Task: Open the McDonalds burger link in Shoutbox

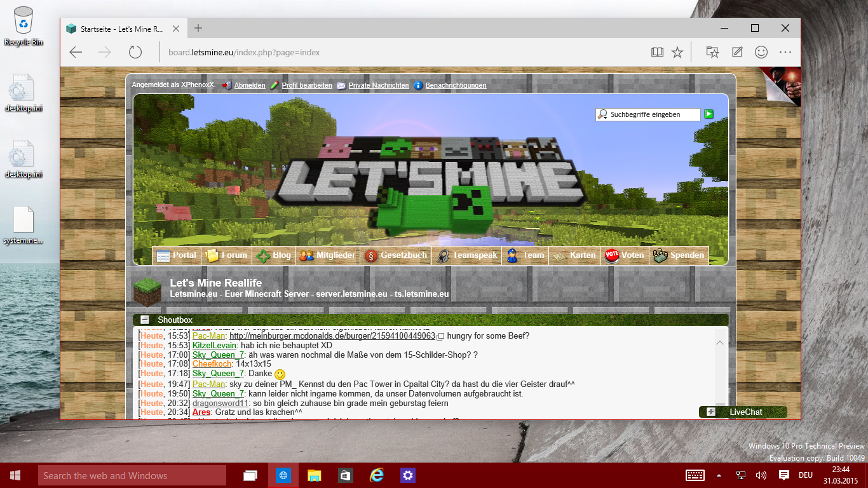Action: pos(332,335)
